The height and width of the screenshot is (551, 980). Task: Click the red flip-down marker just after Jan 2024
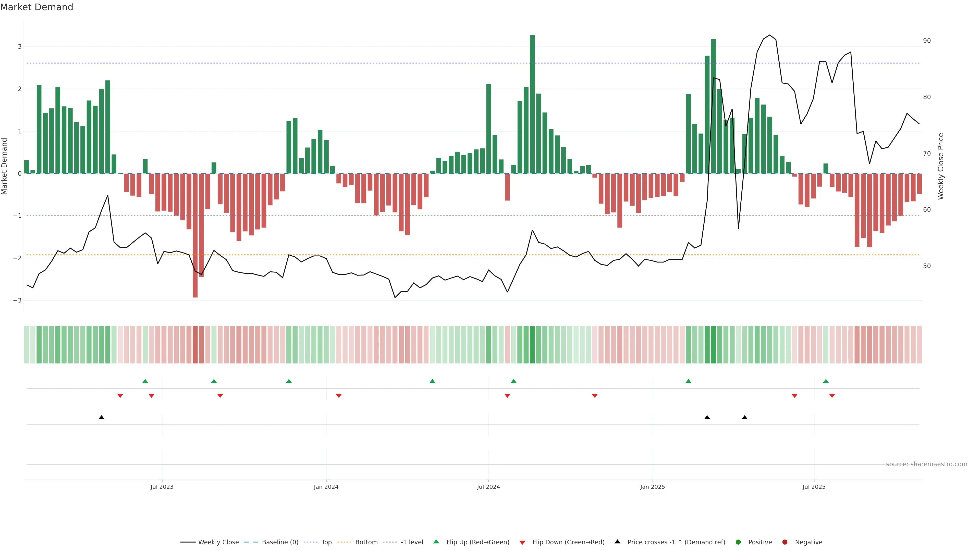coord(339,396)
